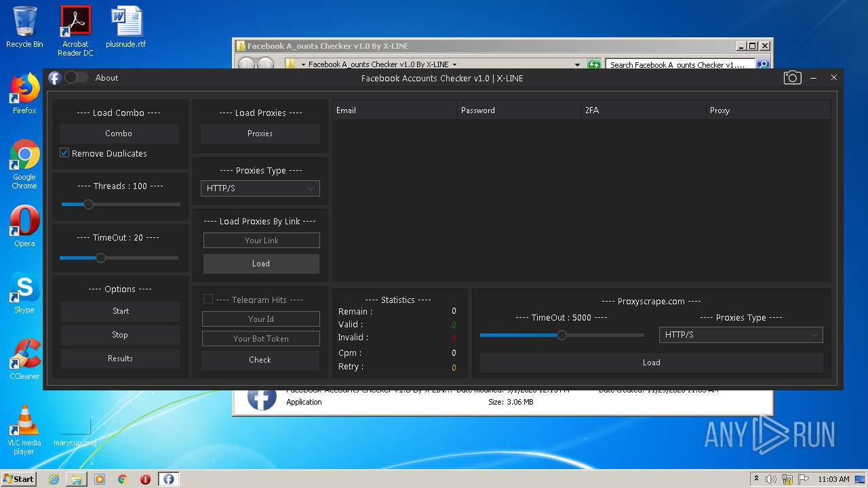Open the Proxies Type HTTP/S dropdown
This screenshot has height=488, width=868.
tap(260, 188)
